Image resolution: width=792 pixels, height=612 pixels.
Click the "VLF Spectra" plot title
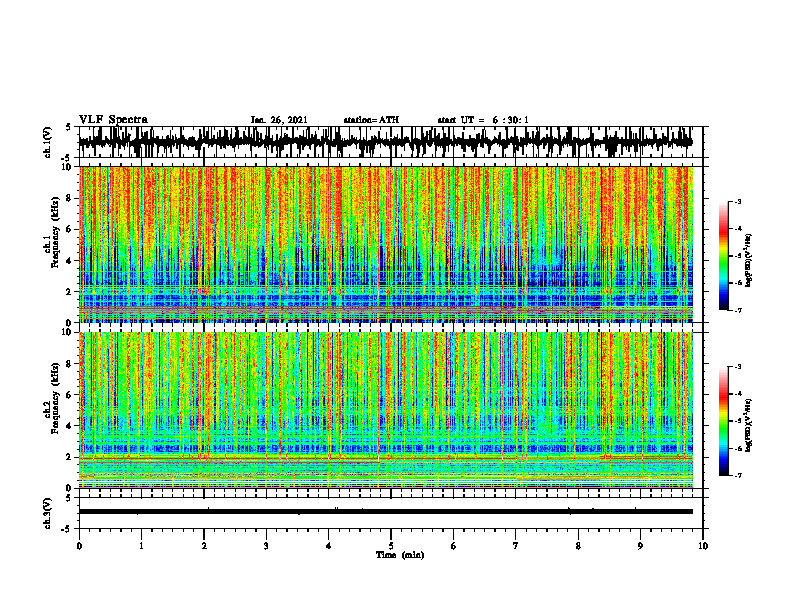point(113,120)
